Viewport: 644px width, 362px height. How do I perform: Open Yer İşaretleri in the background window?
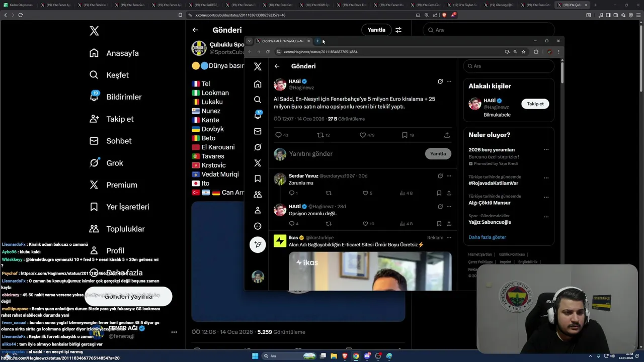click(x=119, y=207)
